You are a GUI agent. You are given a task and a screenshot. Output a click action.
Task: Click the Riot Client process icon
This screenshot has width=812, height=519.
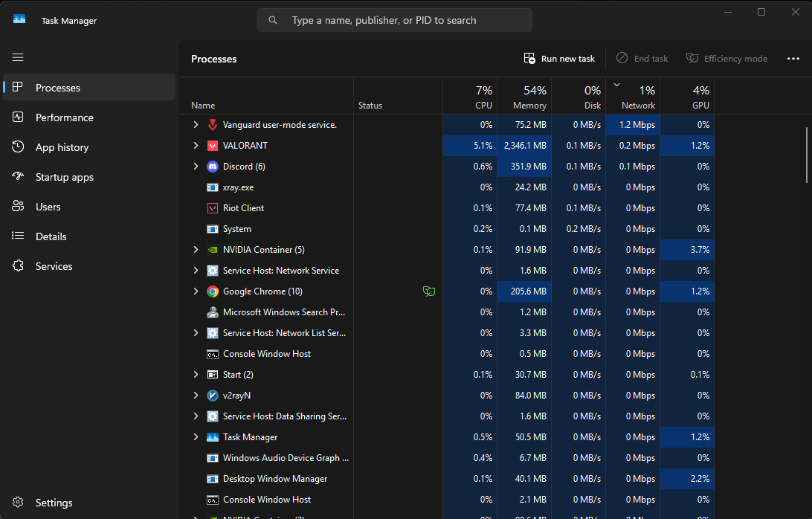(213, 208)
